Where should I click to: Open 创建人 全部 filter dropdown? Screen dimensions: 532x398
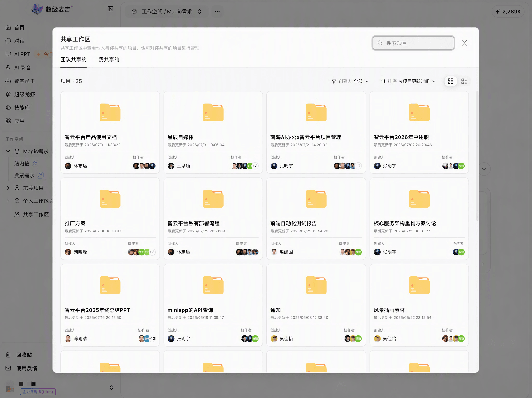(x=350, y=81)
